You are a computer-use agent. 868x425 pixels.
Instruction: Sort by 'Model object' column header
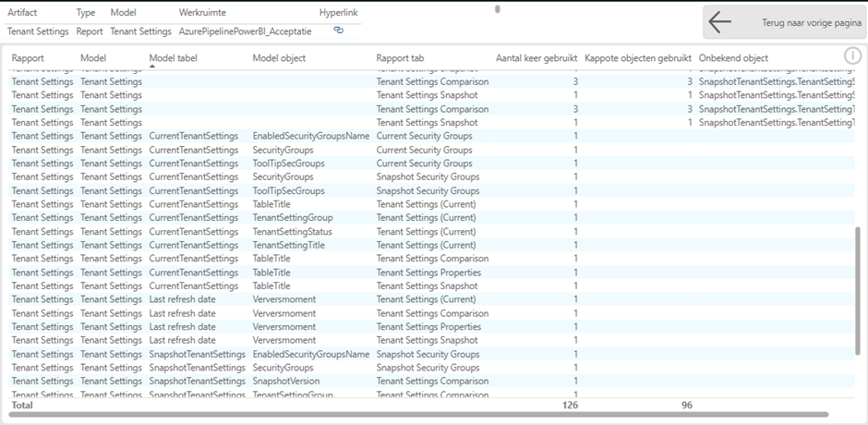[x=279, y=58]
